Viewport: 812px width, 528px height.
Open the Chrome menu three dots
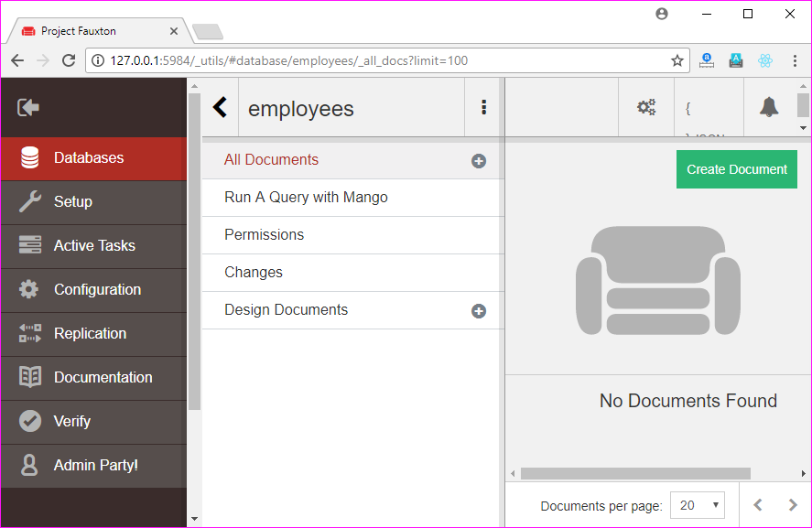coord(795,61)
